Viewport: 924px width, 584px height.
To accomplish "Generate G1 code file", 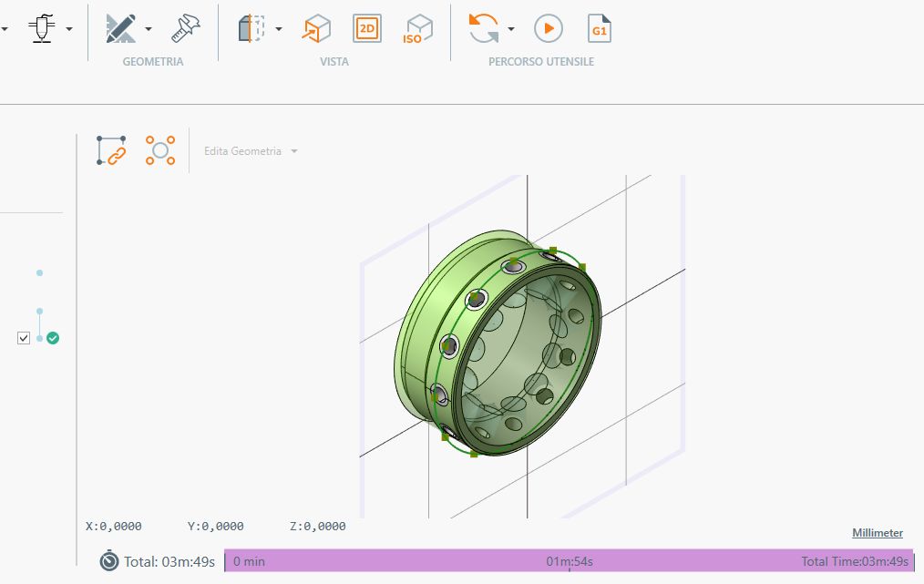I will click(600, 28).
